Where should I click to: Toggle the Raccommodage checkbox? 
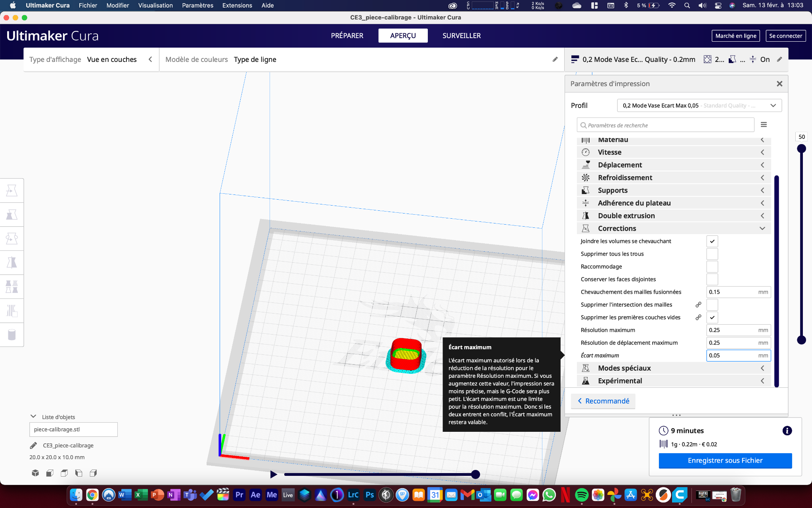(x=712, y=267)
